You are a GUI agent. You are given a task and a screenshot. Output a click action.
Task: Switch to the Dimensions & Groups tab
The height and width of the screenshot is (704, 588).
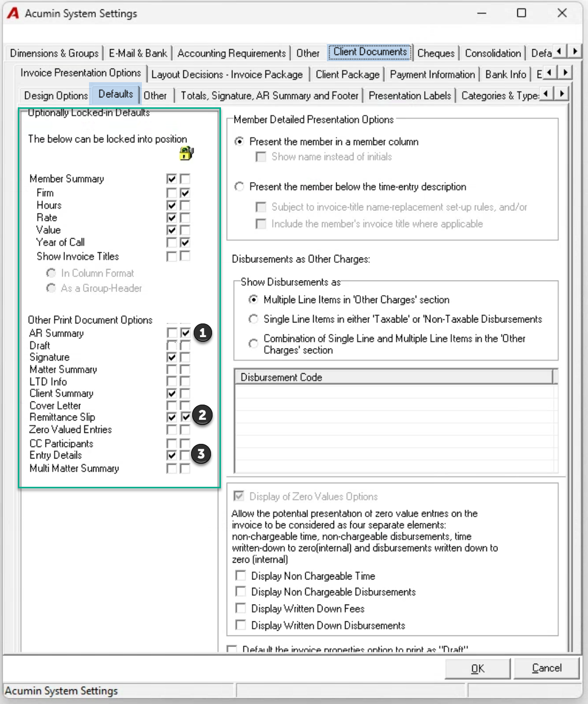(54, 53)
